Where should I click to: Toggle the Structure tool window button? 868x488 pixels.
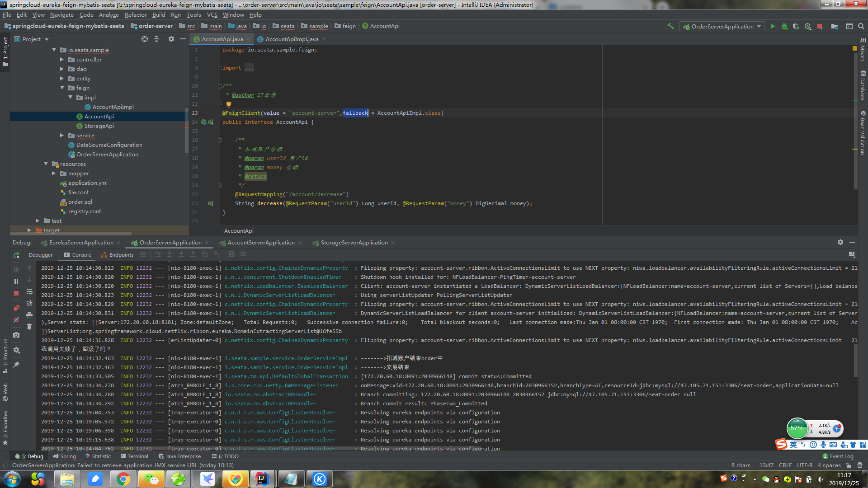[x=5, y=356]
